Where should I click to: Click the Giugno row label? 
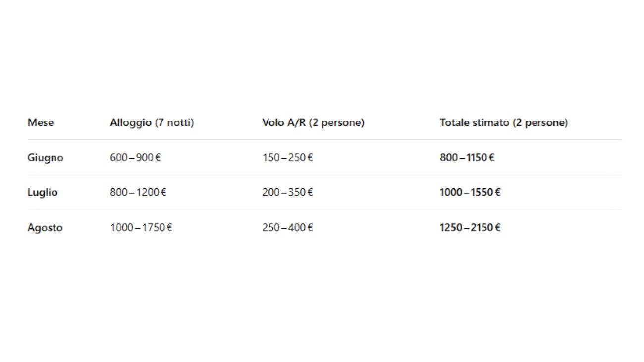(46, 158)
